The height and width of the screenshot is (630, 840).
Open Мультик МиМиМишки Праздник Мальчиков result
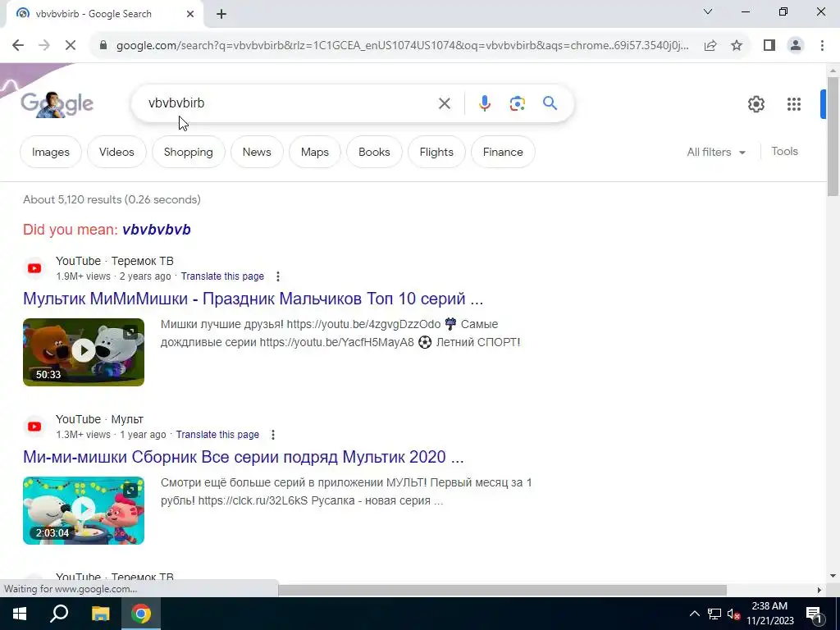click(x=253, y=299)
